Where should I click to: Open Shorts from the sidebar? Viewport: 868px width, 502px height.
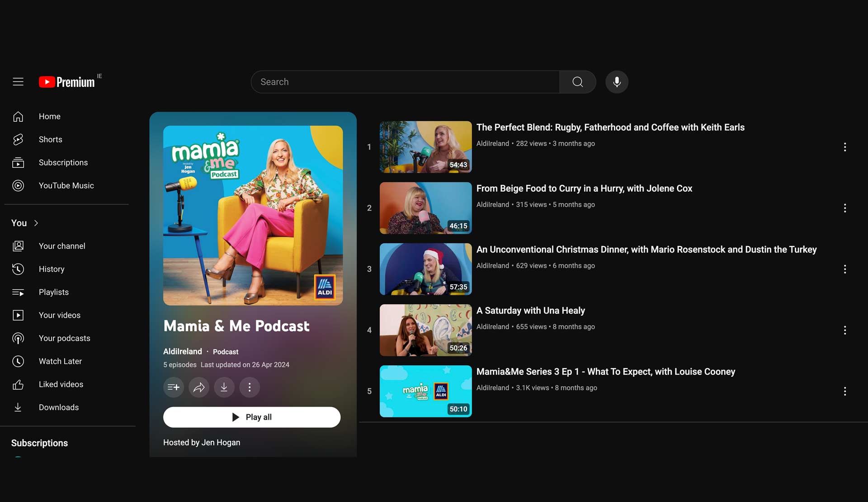pyautogui.click(x=50, y=139)
